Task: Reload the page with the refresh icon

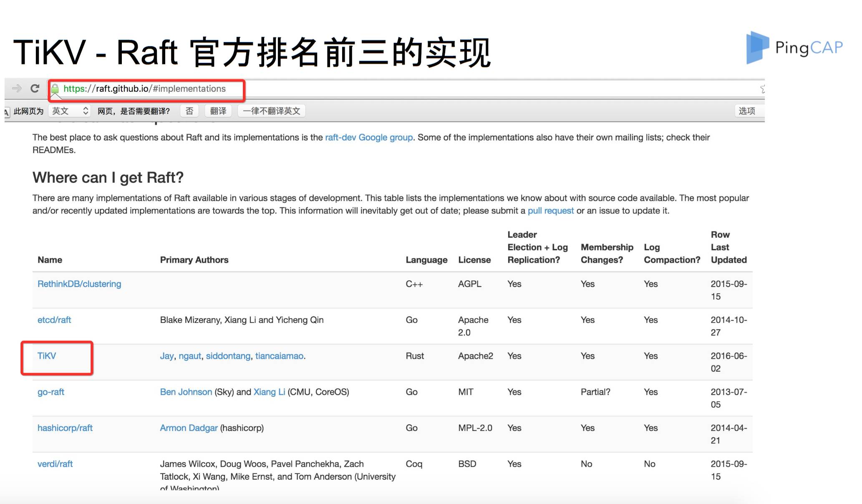Action: click(35, 88)
